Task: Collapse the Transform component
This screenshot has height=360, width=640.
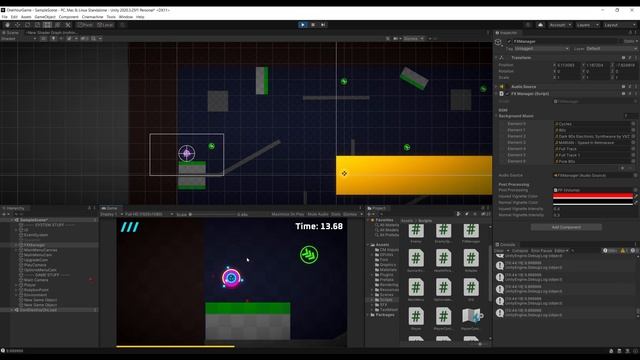Action: (x=497, y=58)
